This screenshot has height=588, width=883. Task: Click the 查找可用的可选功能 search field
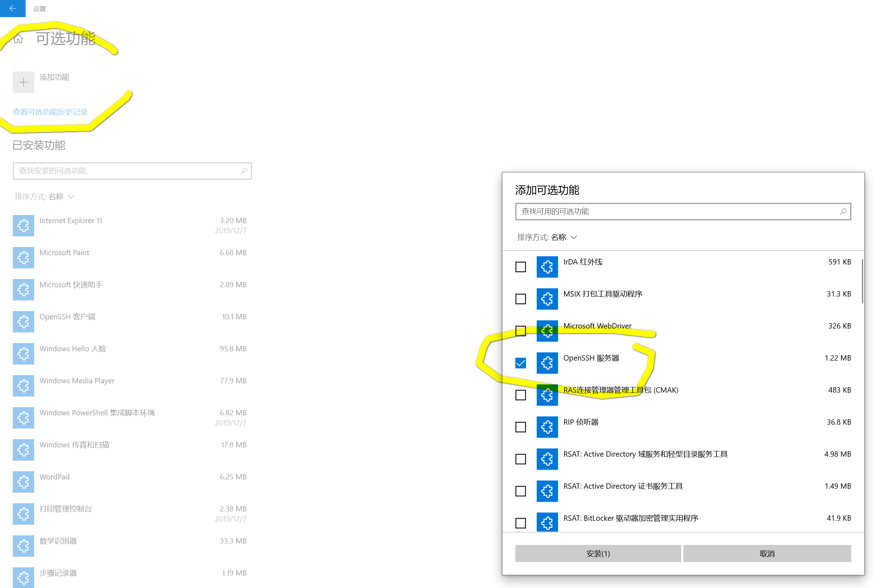coord(683,211)
